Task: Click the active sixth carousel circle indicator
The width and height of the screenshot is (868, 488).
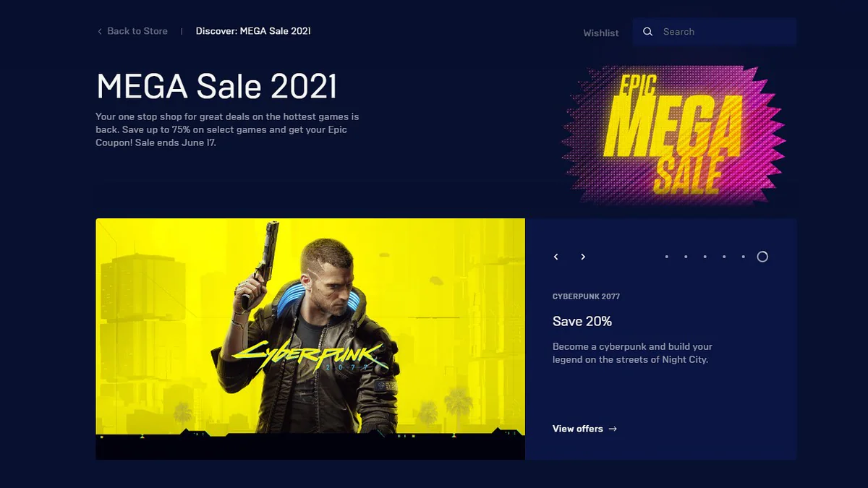Action: (762, 257)
